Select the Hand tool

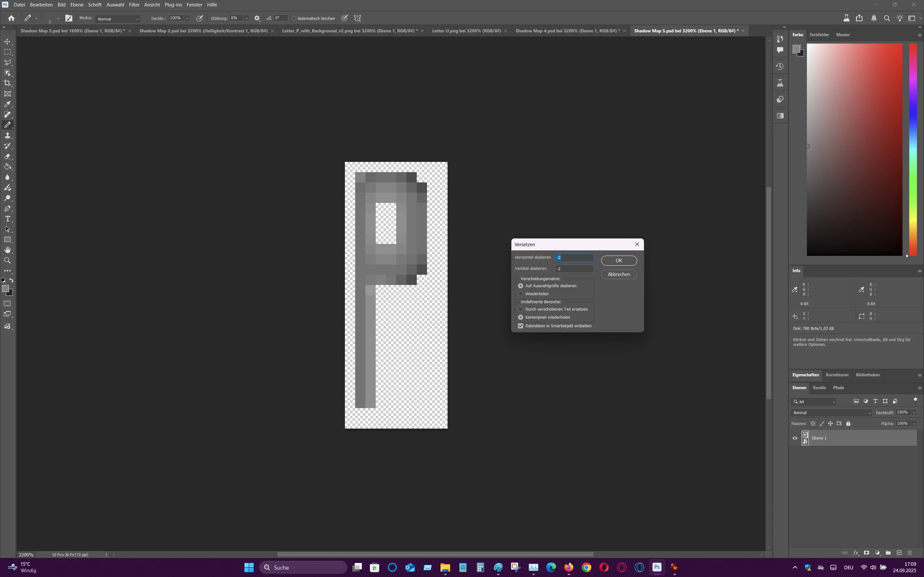pos(7,250)
